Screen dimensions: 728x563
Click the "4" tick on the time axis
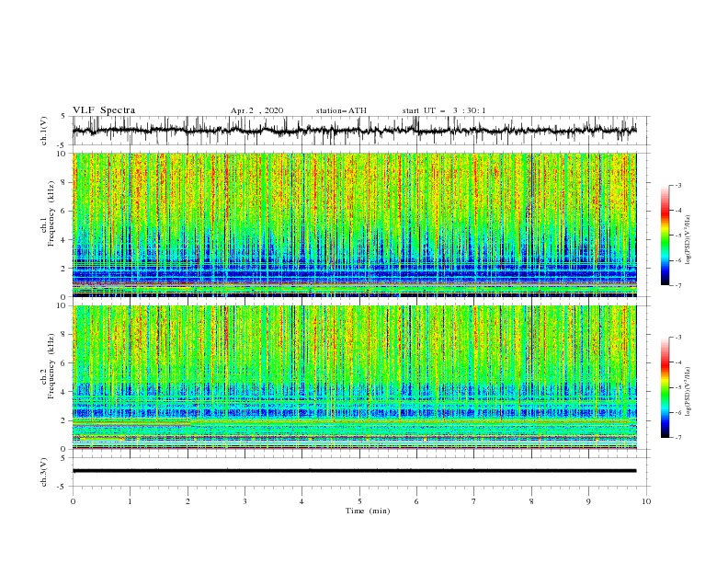tap(301, 501)
